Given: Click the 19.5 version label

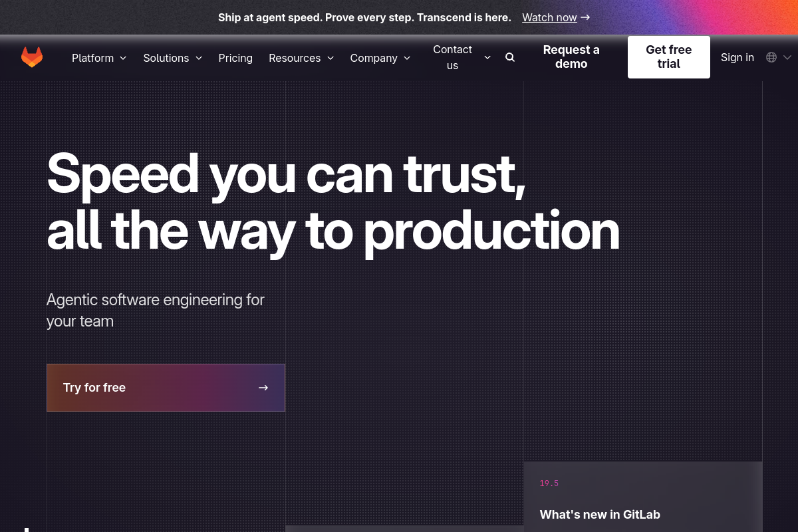Looking at the screenshot, I should pyautogui.click(x=549, y=483).
